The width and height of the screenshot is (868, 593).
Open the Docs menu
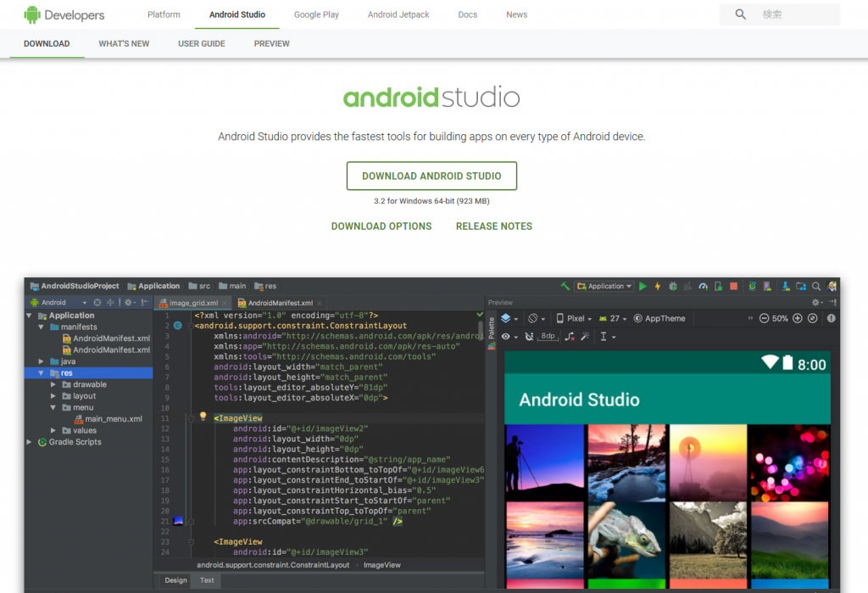coord(467,14)
